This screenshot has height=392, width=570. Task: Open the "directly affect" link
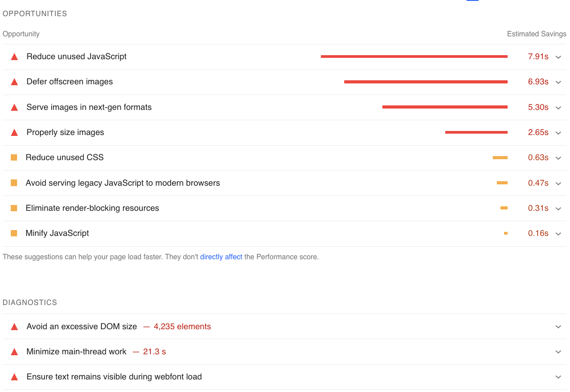pos(221,257)
